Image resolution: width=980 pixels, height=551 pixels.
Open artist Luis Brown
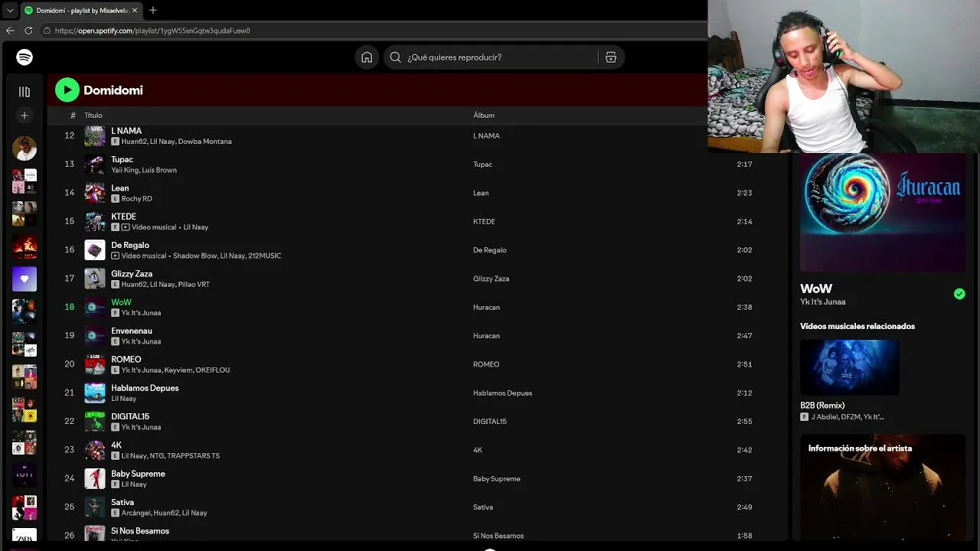coord(159,170)
